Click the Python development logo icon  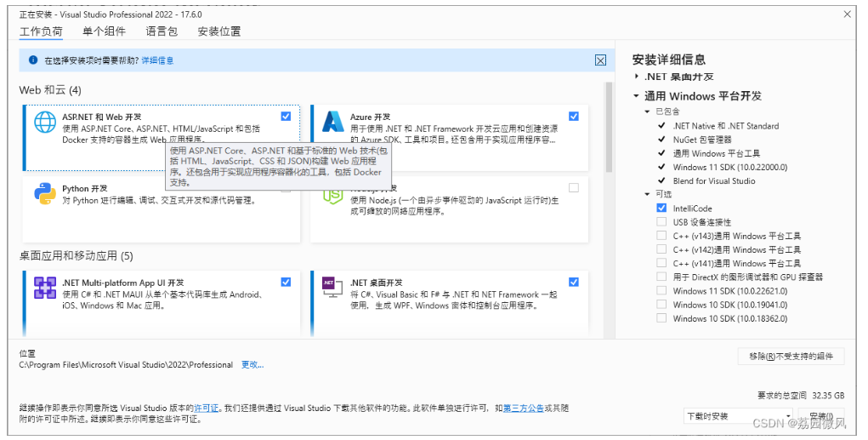click(45, 194)
